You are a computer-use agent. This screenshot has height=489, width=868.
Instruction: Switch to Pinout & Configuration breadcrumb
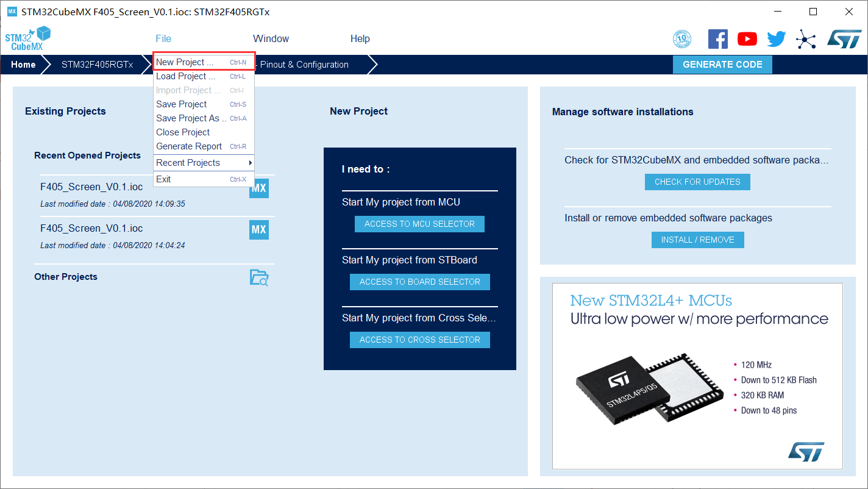[304, 65]
